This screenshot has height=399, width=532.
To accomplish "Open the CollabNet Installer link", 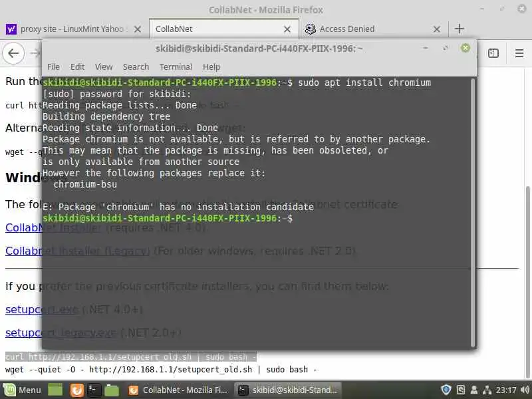I will click(53, 227).
